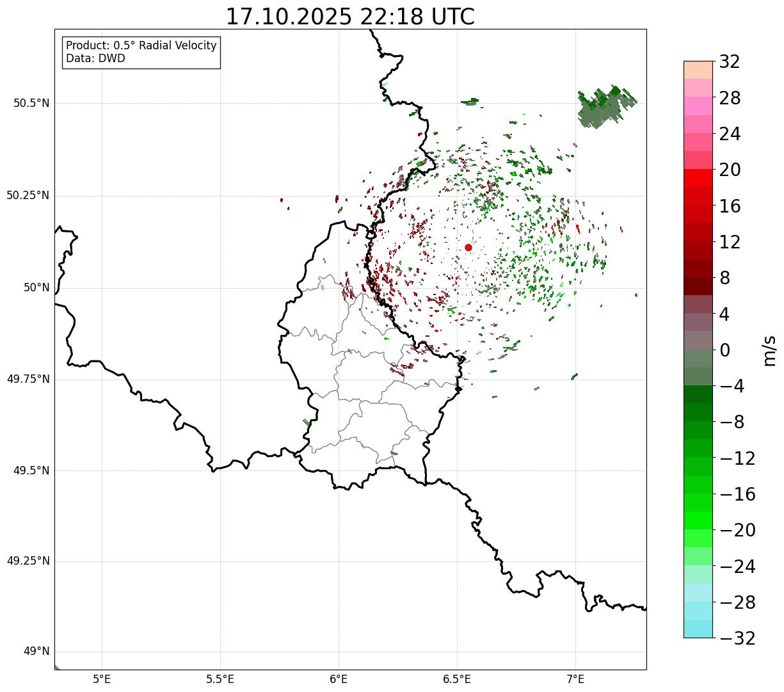Click the title 17.10.2025 22:18 UTC

(350, 17)
